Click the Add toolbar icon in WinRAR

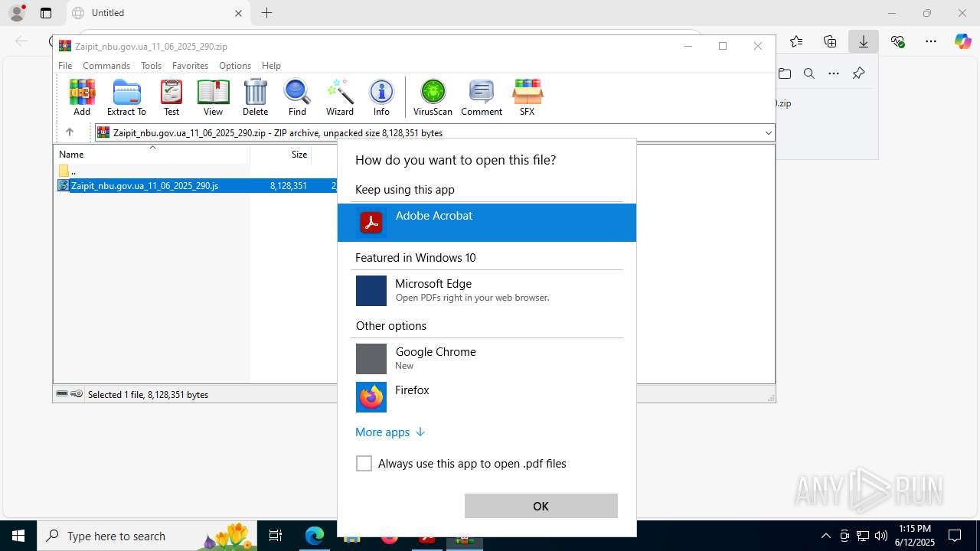tap(82, 97)
